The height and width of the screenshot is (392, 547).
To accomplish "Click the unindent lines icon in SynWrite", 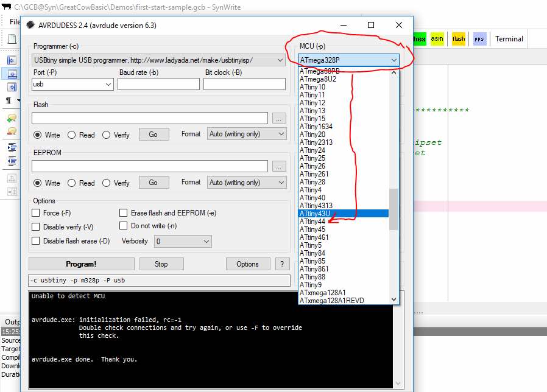I will [12, 161].
